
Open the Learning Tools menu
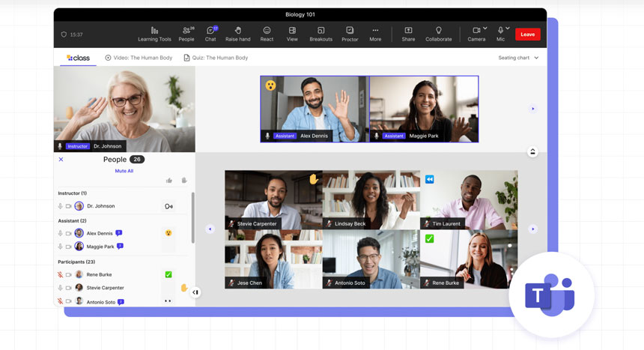(x=154, y=34)
